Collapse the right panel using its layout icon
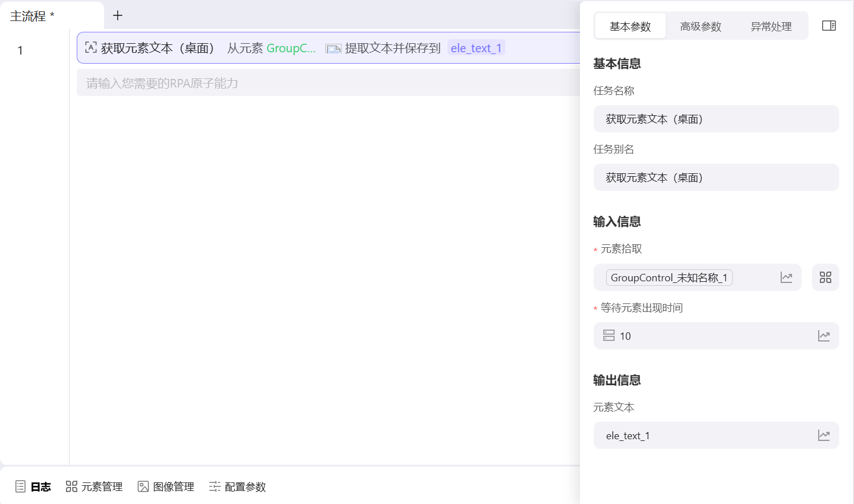854x504 pixels. point(829,25)
